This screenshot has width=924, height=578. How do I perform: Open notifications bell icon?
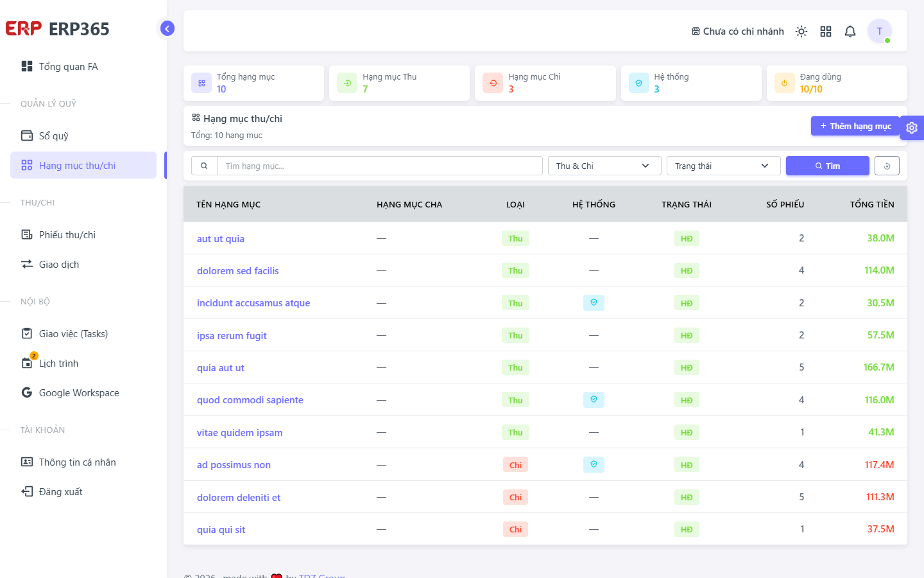click(850, 31)
